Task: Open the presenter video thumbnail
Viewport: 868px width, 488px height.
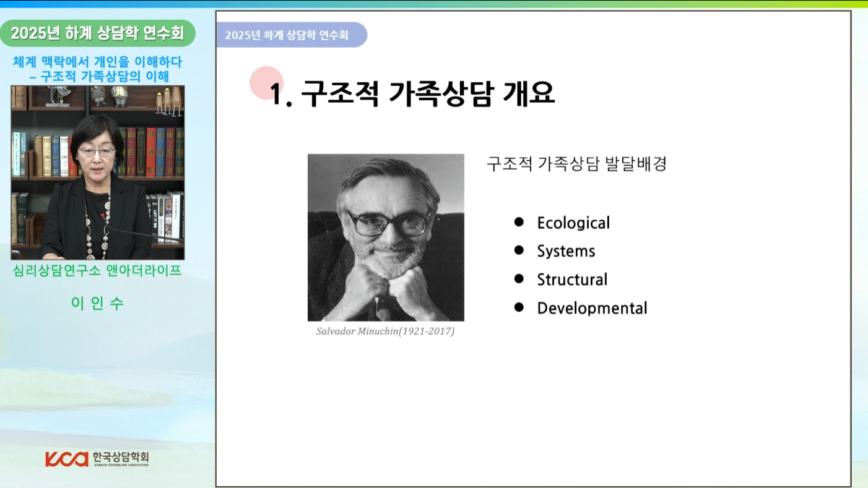Action: 98,173
